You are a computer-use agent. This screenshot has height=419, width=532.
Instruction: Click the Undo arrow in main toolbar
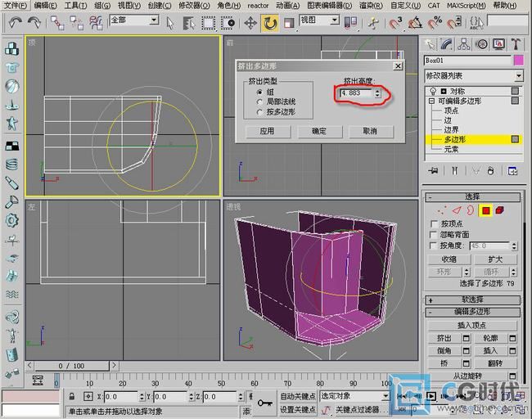pyautogui.click(x=15, y=23)
